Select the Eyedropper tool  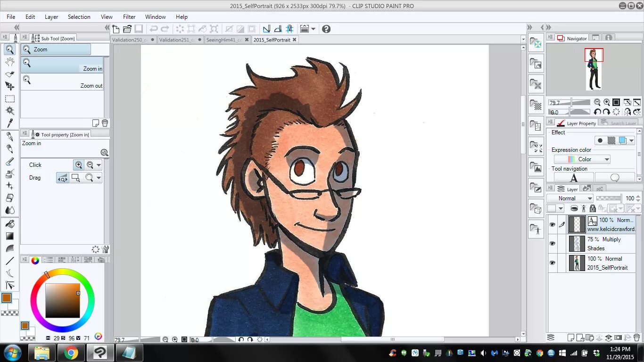click(x=9, y=124)
